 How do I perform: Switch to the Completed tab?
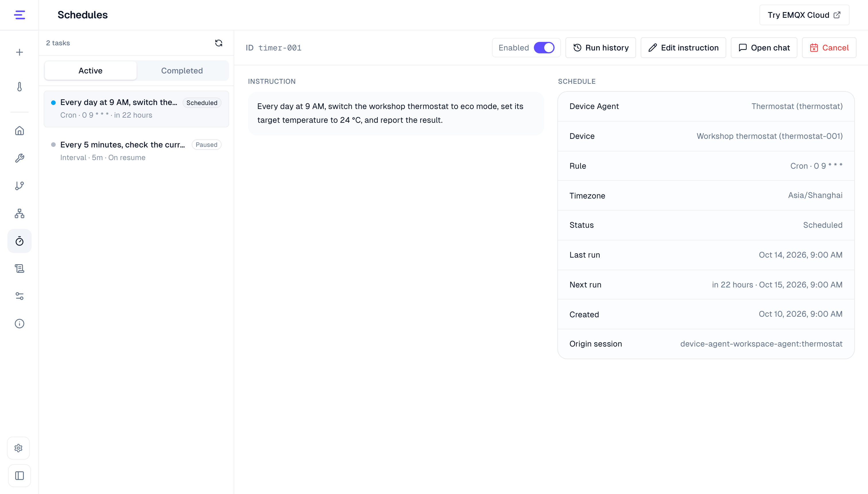pos(182,71)
